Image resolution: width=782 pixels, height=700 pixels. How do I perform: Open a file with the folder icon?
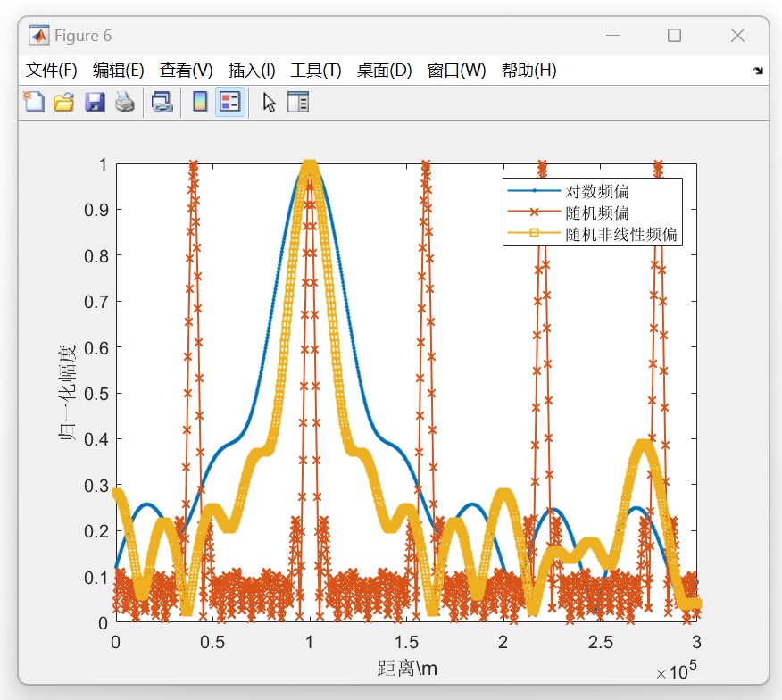(64, 103)
